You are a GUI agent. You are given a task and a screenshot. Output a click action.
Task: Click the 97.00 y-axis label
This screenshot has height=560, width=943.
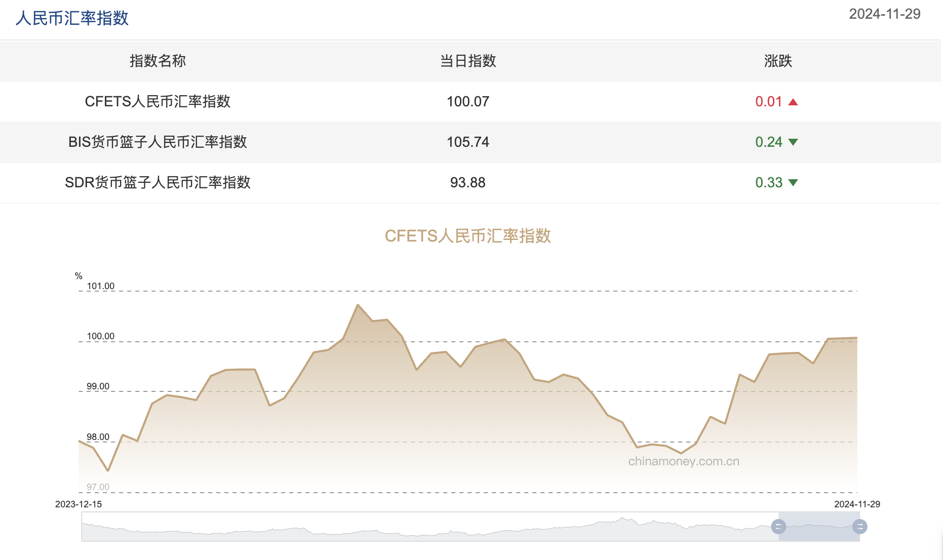point(98,487)
